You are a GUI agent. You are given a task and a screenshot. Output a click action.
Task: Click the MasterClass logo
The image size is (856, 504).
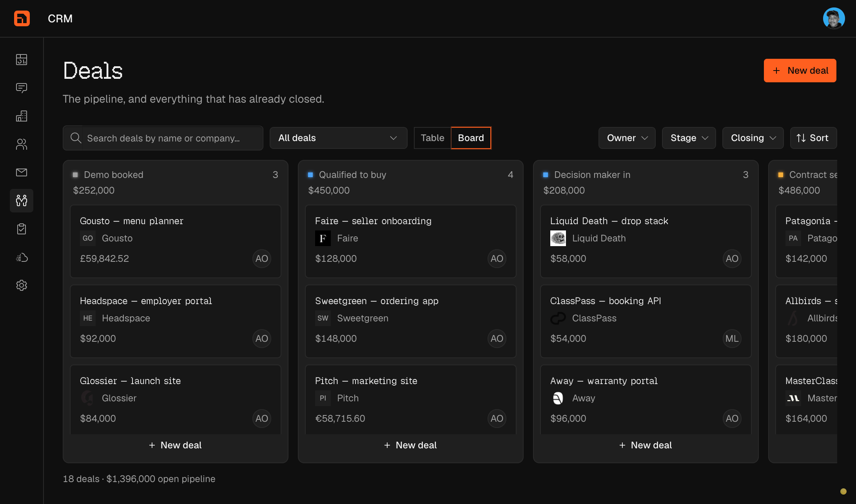(793, 398)
